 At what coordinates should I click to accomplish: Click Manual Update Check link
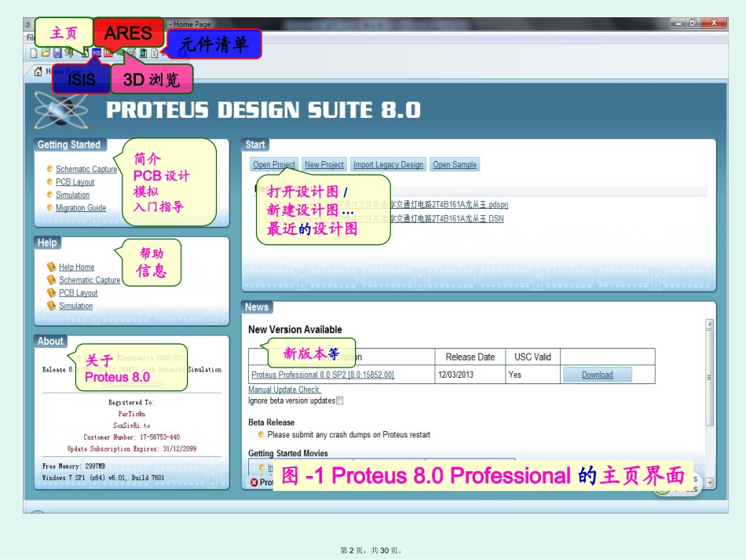(284, 390)
